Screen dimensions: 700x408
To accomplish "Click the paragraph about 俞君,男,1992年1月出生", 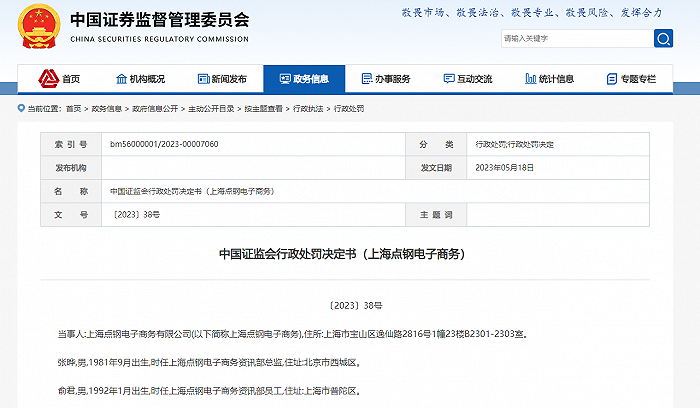I will 208,391.
